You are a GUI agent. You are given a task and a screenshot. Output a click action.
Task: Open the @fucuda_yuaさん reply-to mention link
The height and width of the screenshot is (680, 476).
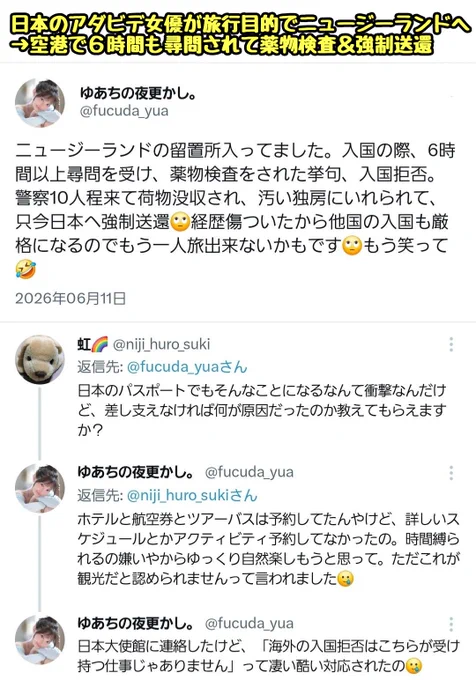[x=187, y=367]
